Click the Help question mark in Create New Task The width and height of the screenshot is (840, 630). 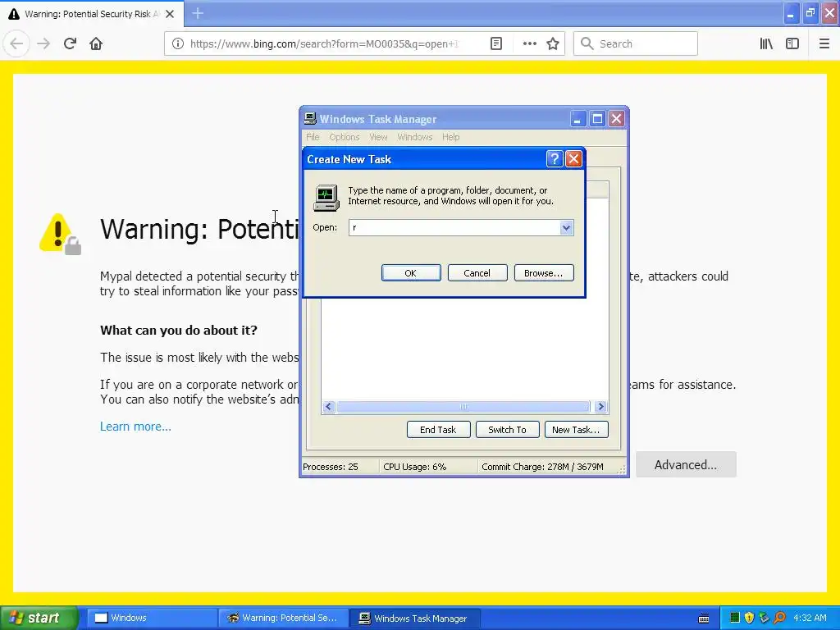pyautogui.click(x=555, y=158)
